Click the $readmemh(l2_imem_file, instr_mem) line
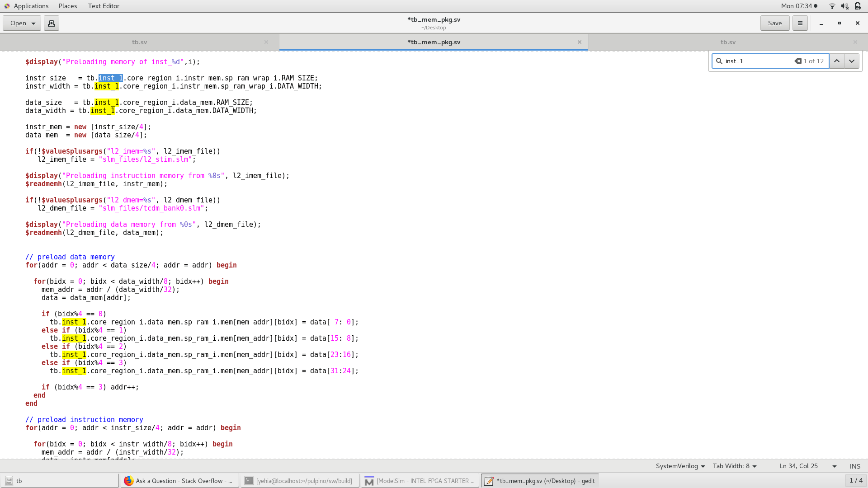This screenshot has height=488, width=868. pyautogui.click(x=96, y=184)
